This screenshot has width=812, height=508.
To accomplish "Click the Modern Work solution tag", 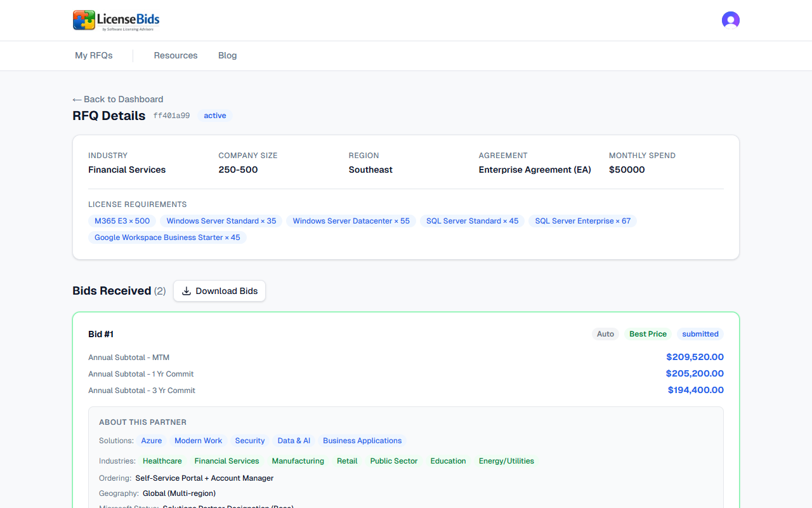I will [199, 441].
